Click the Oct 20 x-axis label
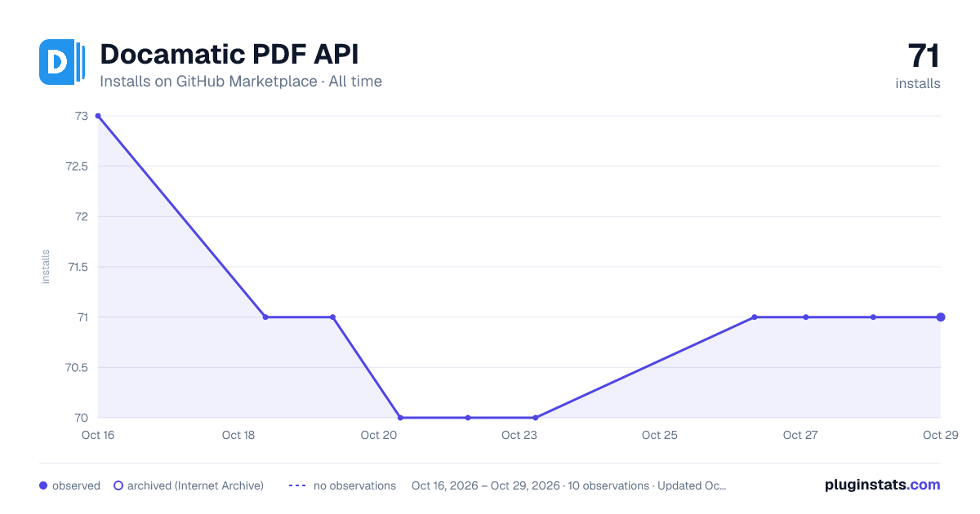 pyautogui.click(x=379, y=435)
